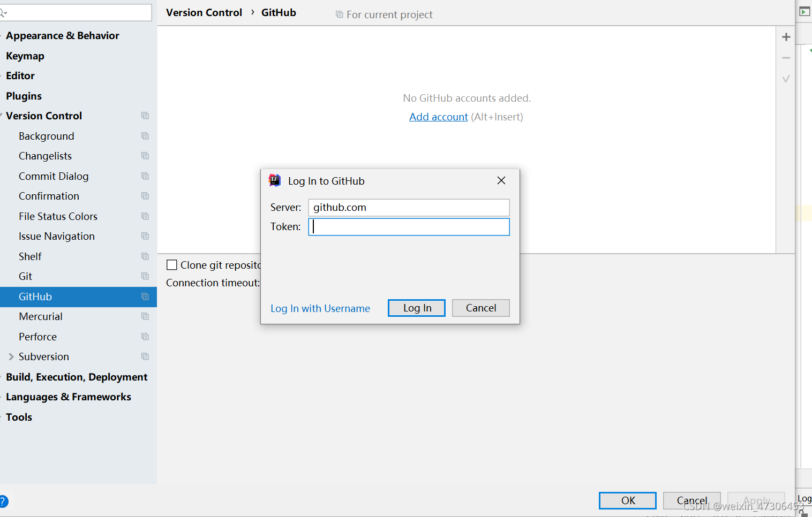Select the Perforce settings item
Viewport: 812px width, 517px height.
pyautogui.click(x=37, y=337)
